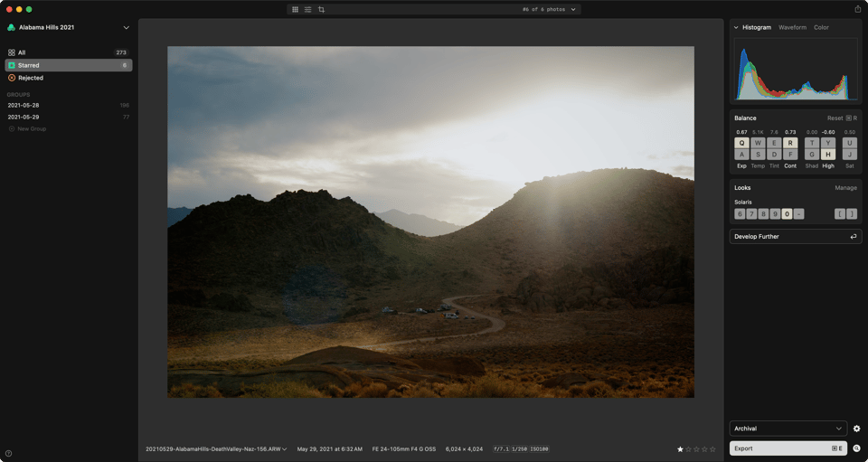Screen dimensions: 868x462
Task: Go to previous look set with [ key
Action: point(840,214)
